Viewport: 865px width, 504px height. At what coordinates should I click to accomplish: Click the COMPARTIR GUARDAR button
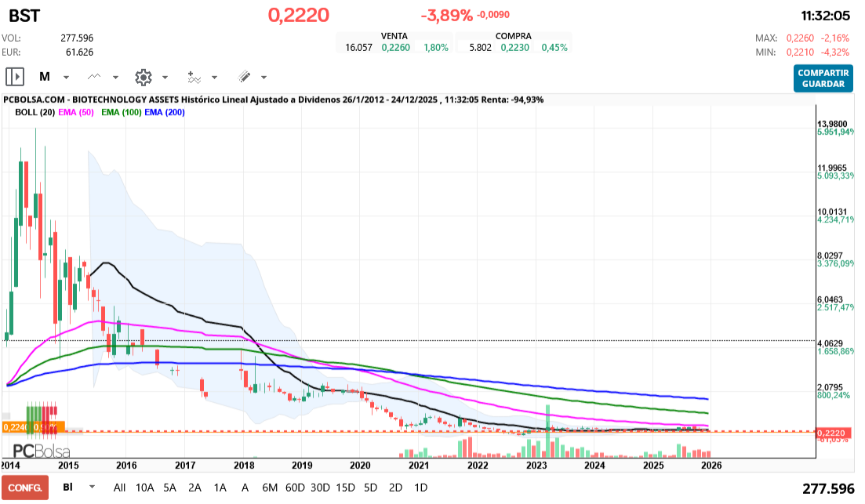[x=823, y=78]
